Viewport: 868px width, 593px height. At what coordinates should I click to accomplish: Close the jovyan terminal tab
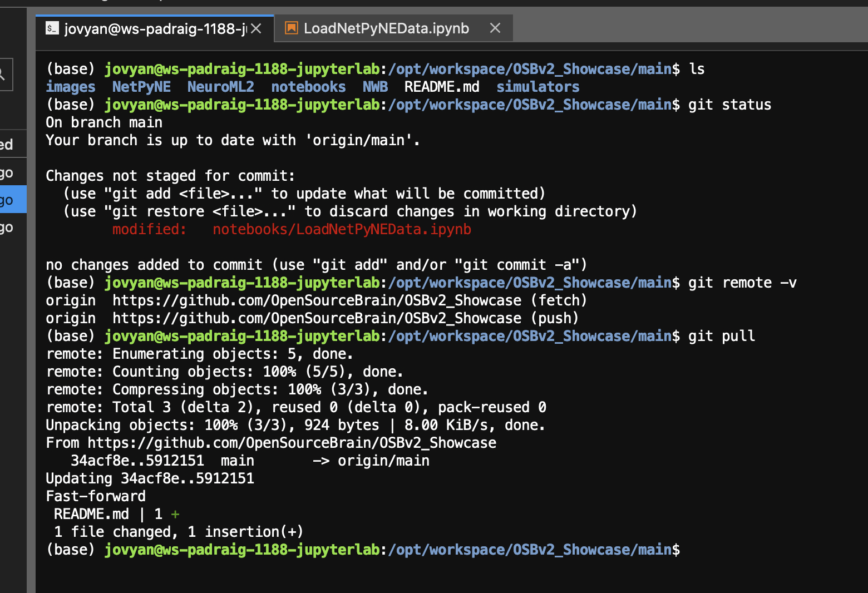pyautogui.click(x=256, y=28)
